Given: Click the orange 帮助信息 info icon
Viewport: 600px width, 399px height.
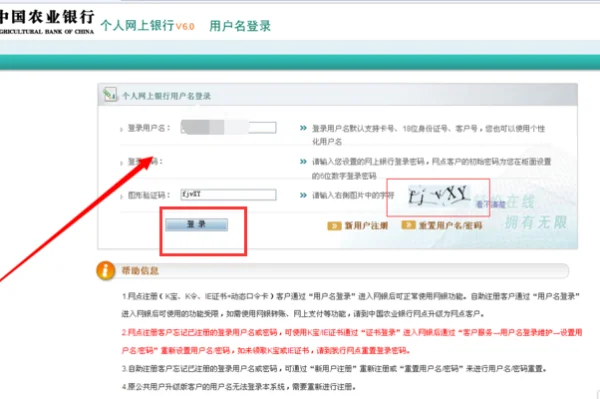Looking at the screenshot, I should tap(105, 270).
